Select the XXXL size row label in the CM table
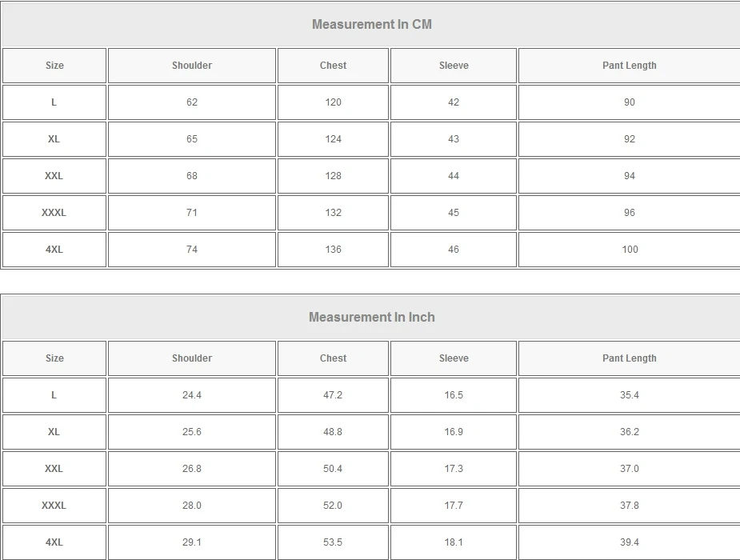The width and height of the screenshot is (740, 560). pyautogui.click(x=54, y=213)
